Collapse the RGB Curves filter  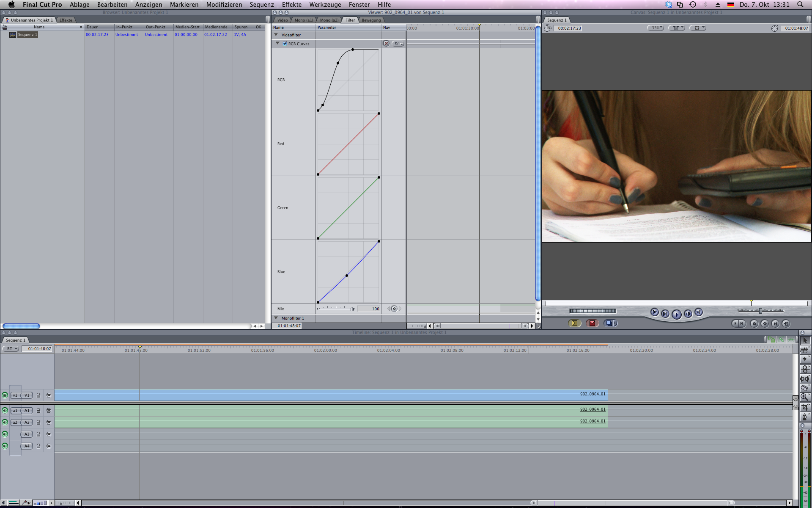point(278,43)
